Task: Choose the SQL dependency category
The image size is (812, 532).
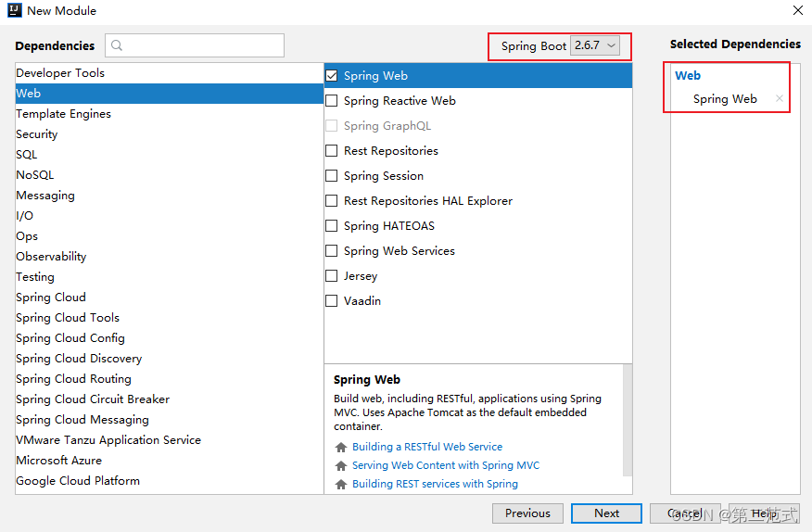Action: tap(170, 155)
